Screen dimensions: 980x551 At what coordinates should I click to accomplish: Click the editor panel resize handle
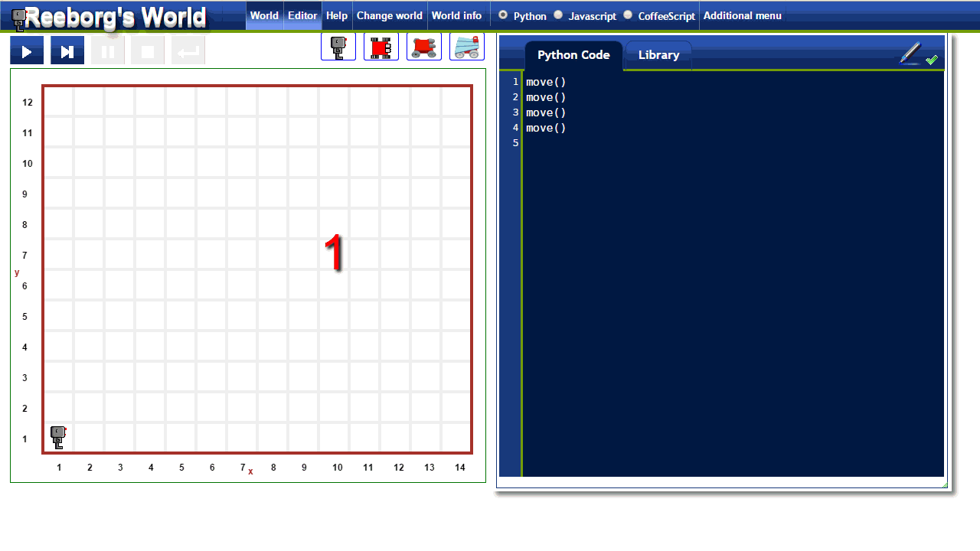coord(945,484)
